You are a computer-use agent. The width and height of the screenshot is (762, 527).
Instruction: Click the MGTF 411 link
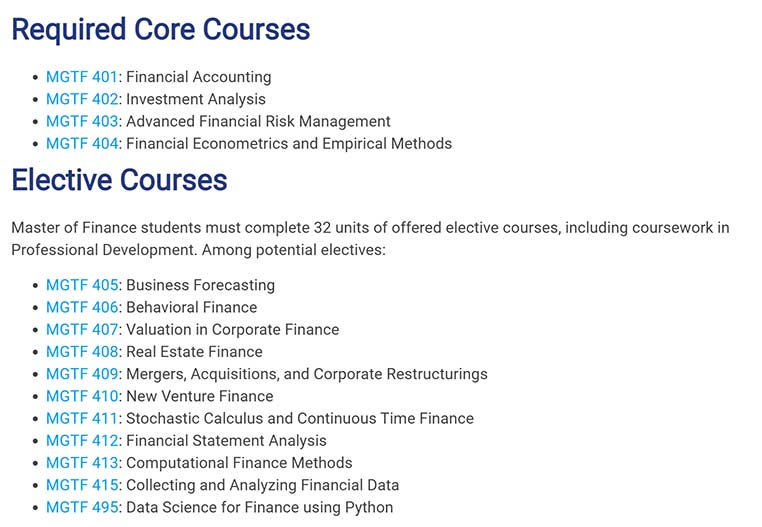[82, 419]
